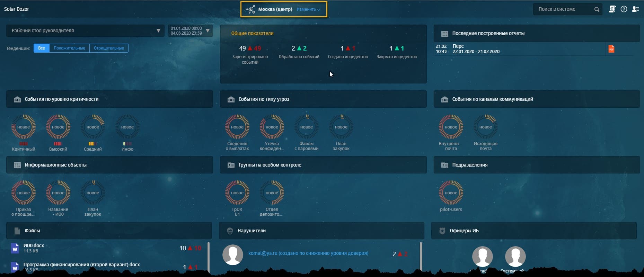Open the ИОО.docx file entry
Viewport: 644px width, 277px height.
coord(34,245)
